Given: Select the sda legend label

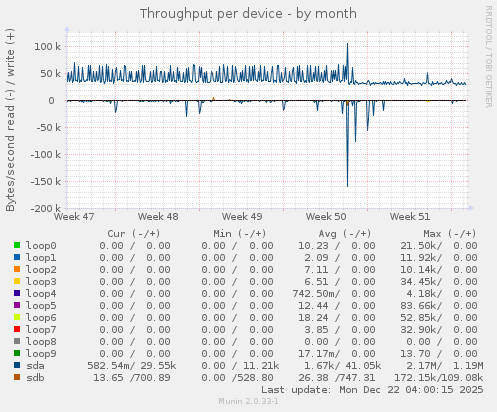Looking at the screenshot, I should point(35,366).
